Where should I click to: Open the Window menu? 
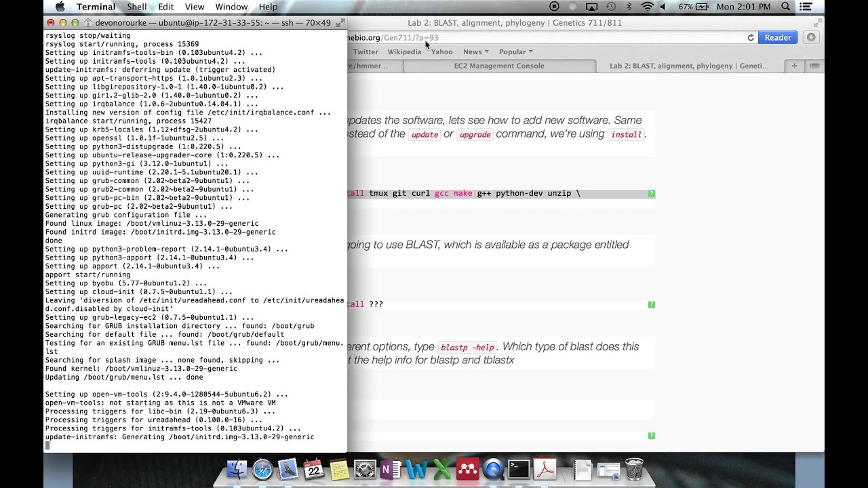[231, 7]
